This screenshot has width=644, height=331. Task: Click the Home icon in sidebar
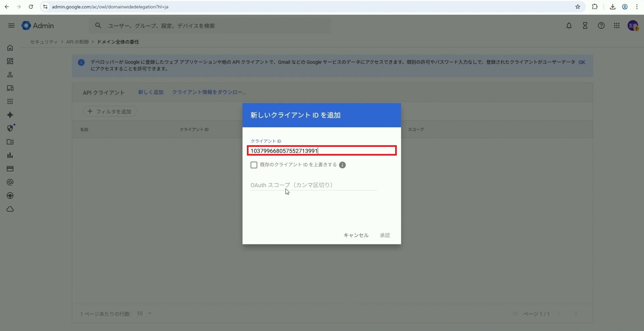click(x=10, y=48)
